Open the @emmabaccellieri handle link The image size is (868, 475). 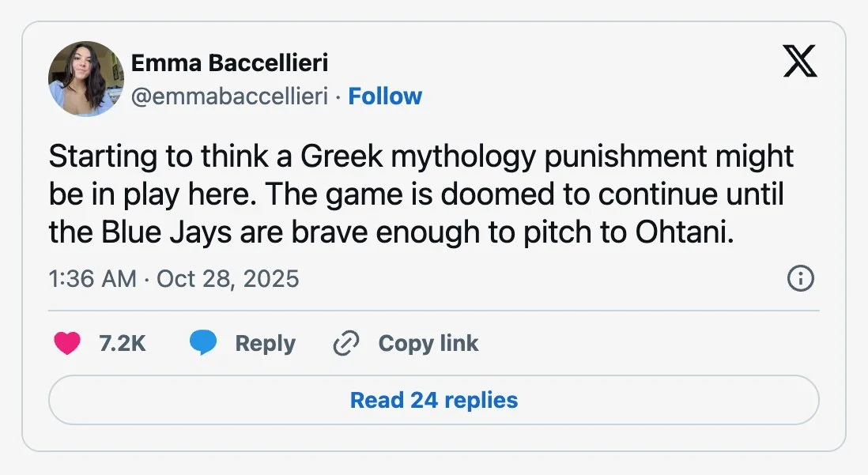coord(229,96)
